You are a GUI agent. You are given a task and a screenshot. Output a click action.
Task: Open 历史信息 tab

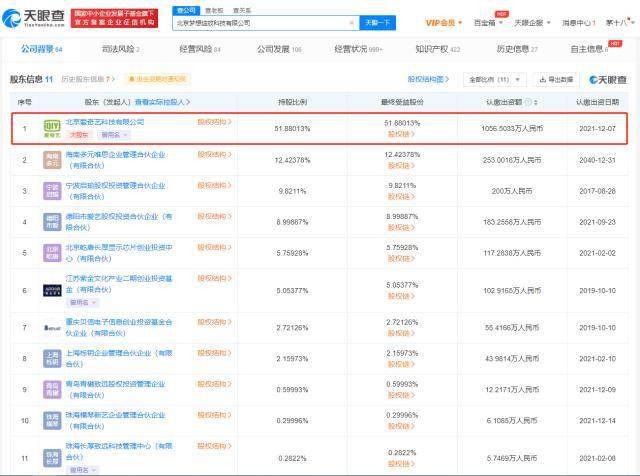click(x=517, y=49)
